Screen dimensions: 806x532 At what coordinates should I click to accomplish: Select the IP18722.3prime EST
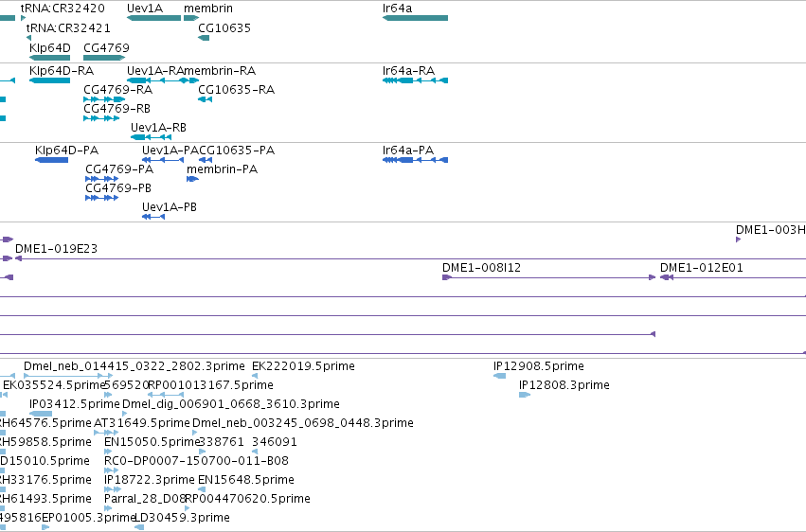tap(113, 490)
